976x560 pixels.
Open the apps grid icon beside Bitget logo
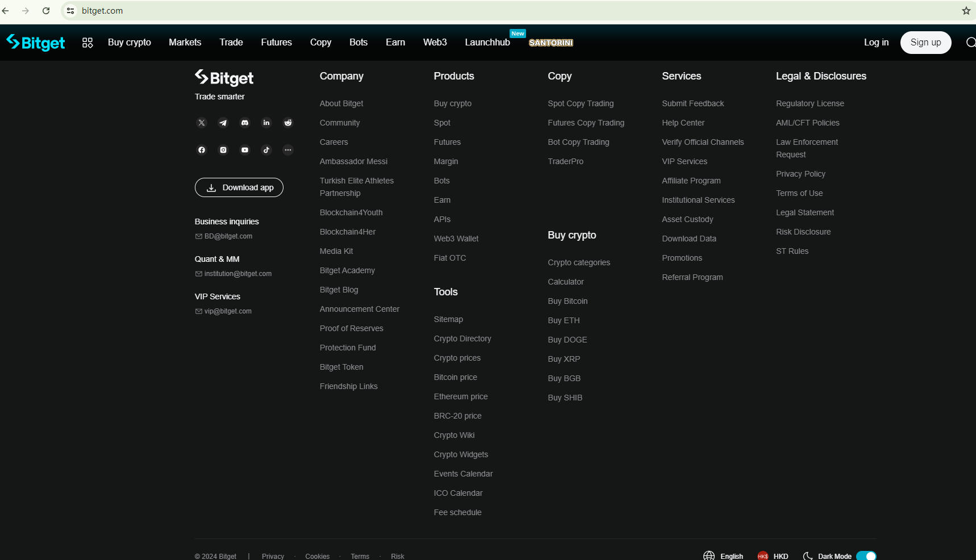[87, 43]
